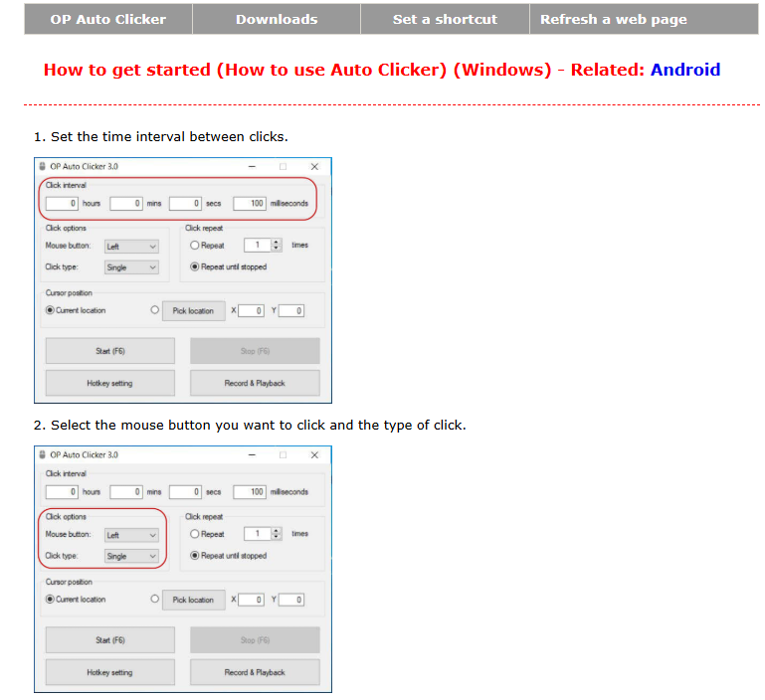Click the Y coordinate field in step 2 screenshot
Screen dimensions: 765x700
coord(291,600)
